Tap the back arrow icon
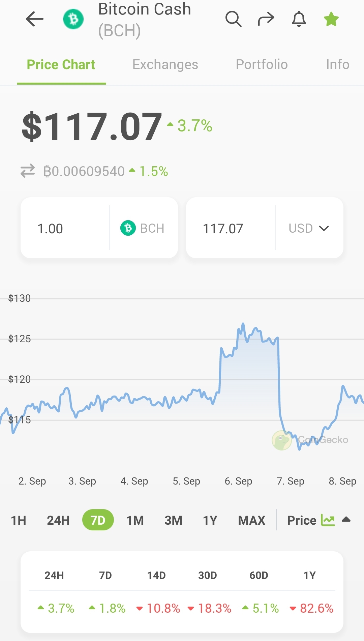This screenshot has width=364, height=641. 35,19
